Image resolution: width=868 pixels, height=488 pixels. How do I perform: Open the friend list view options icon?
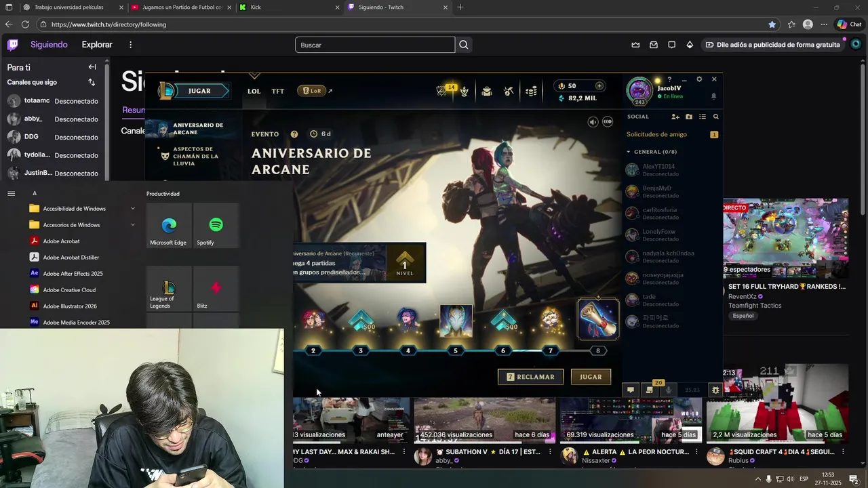click(702, 117)
